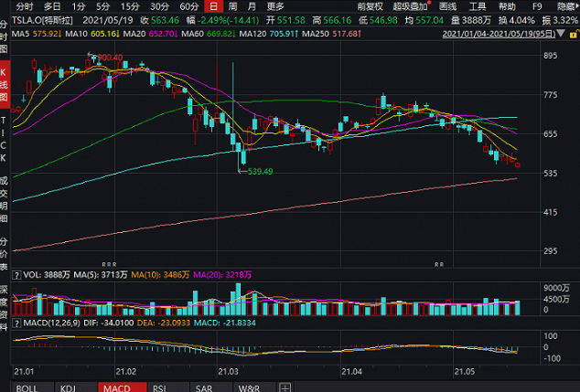Image resolution: width=580 pixels, height=392 pixels.
Task: Select the 5分 timeframe
Action: tap(103, 6)
